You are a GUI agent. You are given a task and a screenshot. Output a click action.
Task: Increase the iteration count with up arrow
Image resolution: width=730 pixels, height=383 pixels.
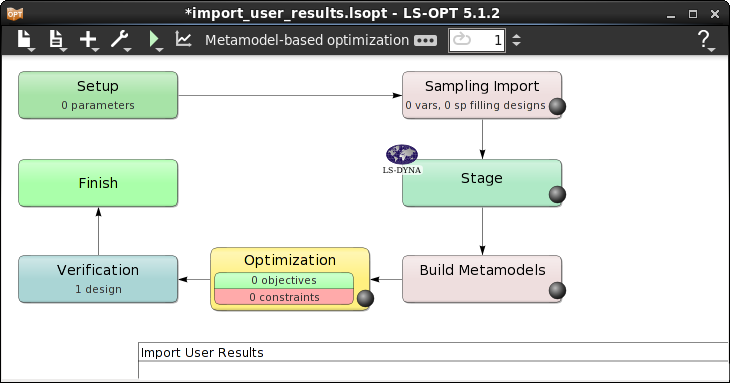coord(516,35)
